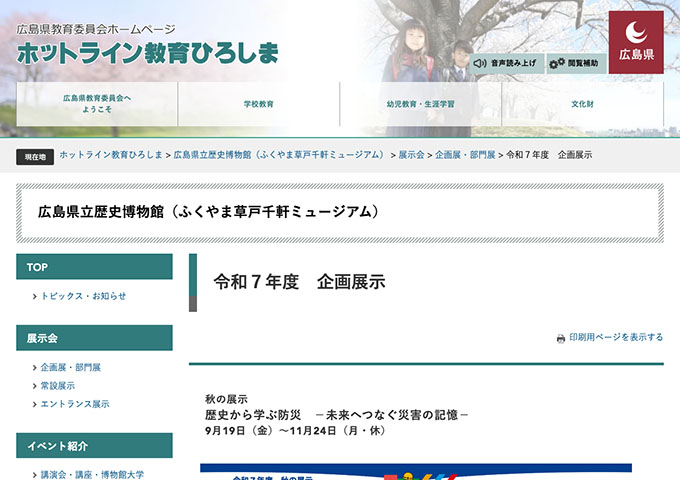Click the printer icon for print view
This screenshot has width=680, height=480.
click(x=561, y=338)
